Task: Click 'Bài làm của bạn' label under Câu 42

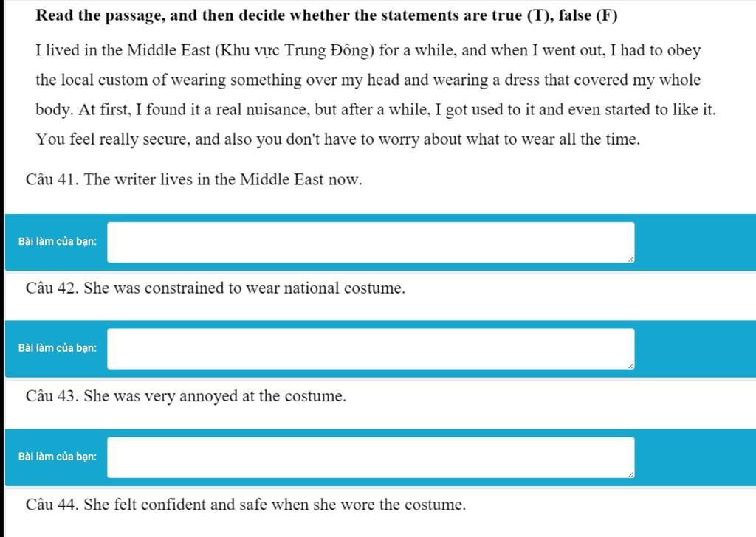Action: coord(58,348)
